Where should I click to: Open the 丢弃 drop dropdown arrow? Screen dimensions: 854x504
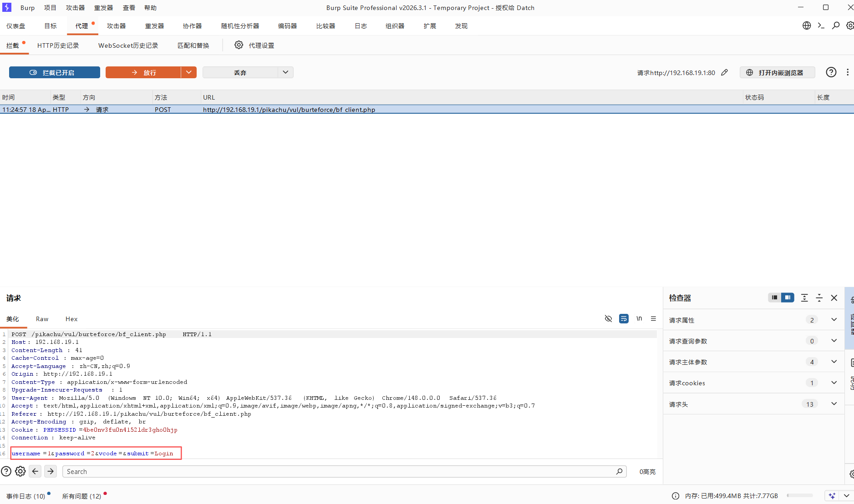click(x=285, y=72)
